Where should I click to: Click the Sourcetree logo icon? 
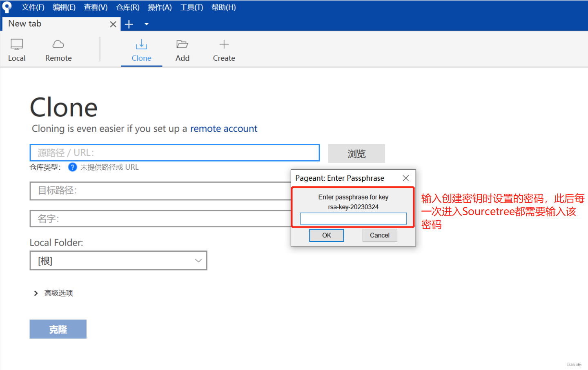7,7
